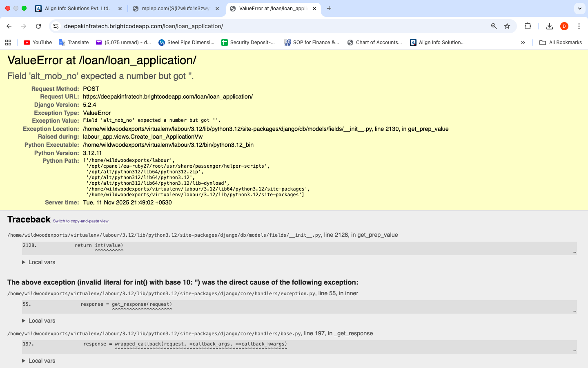Screen dimensions: 588x368
Task: Click the browser back arrow
Action: [x=9, y=26]
